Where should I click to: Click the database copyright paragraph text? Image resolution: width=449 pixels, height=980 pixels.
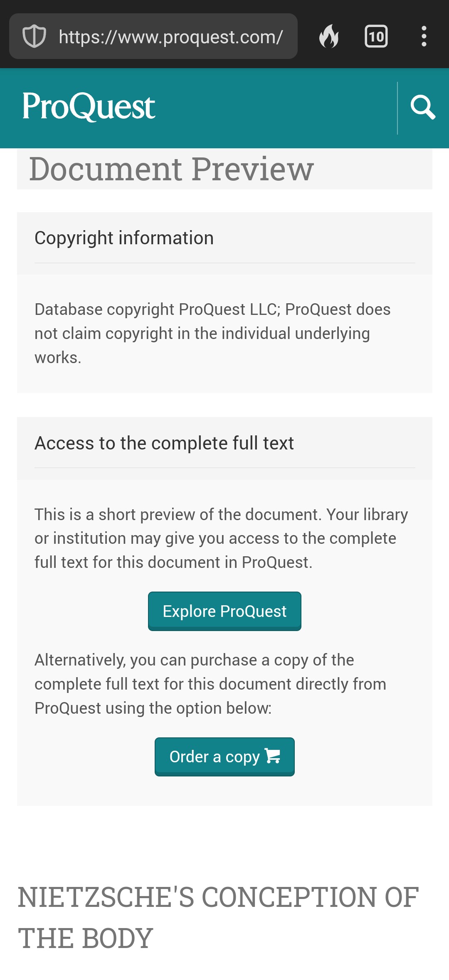pyautogui.click(x=212, y=334)
